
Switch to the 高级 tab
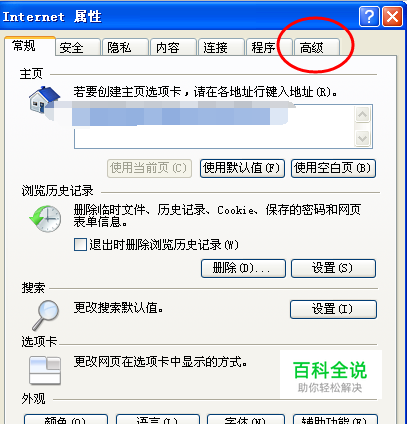pyautogui.click(x=316, y=47)
